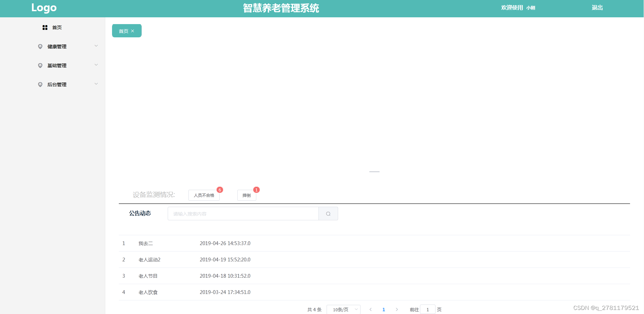Viewport: 644px width, 314px height.
Task: Click the 设备监测情况 label
Action: point(154,195)
